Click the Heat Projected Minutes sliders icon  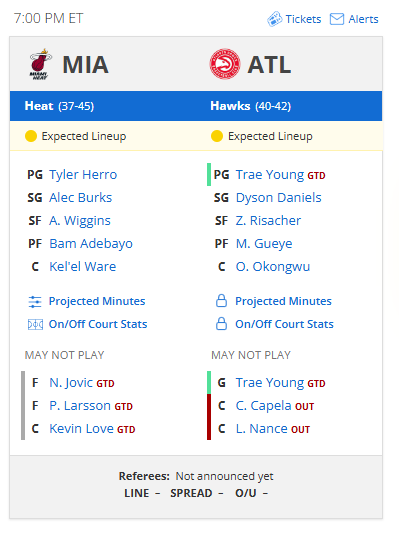35,302
